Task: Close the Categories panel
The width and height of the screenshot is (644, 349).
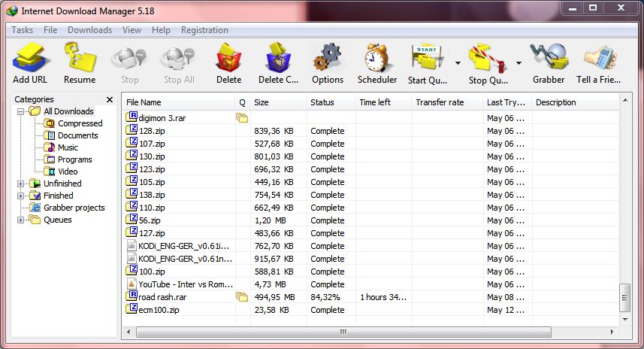Action: pos(110,99)
